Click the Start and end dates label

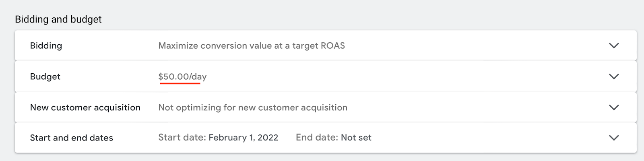[x=71, y=138]
